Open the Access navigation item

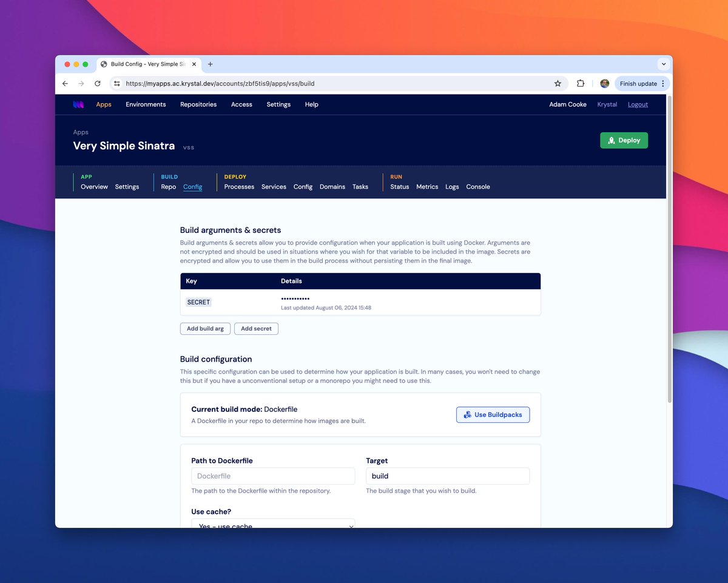(x=241, y=104)
